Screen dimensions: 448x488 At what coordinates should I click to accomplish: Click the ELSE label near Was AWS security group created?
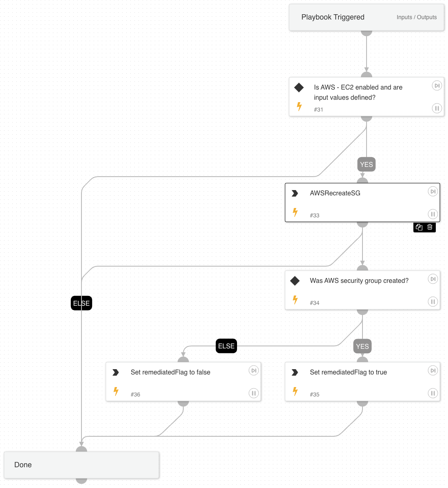[x=226, y=346]
